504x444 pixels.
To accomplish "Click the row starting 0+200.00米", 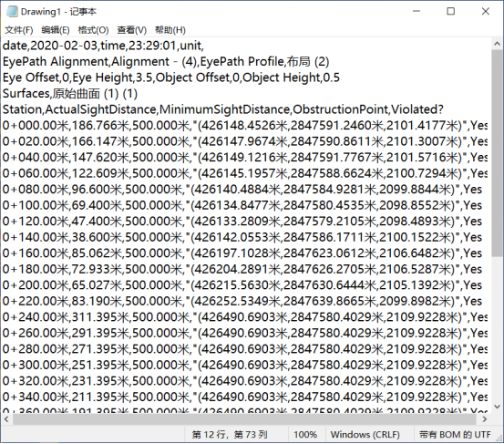I will (242, 285).
